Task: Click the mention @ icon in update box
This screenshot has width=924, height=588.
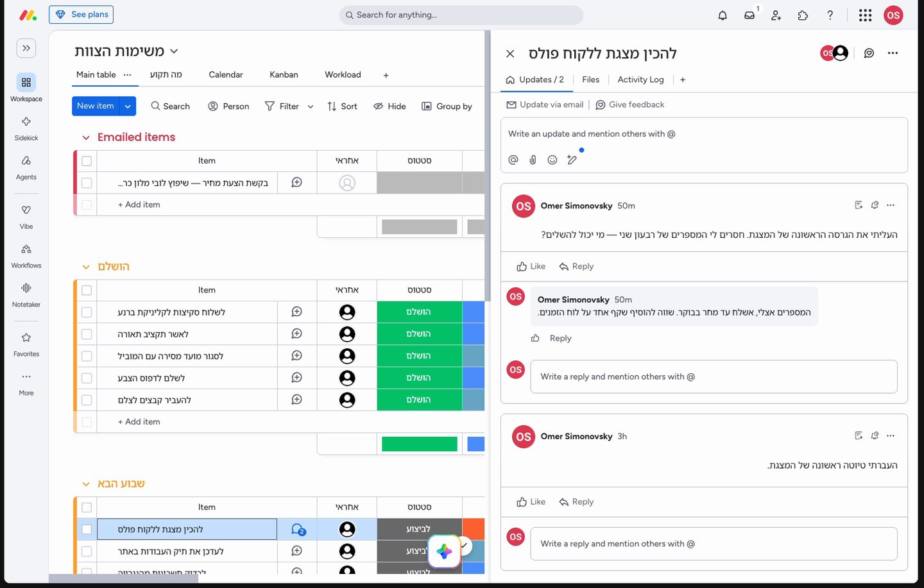Action: point(513,160)
